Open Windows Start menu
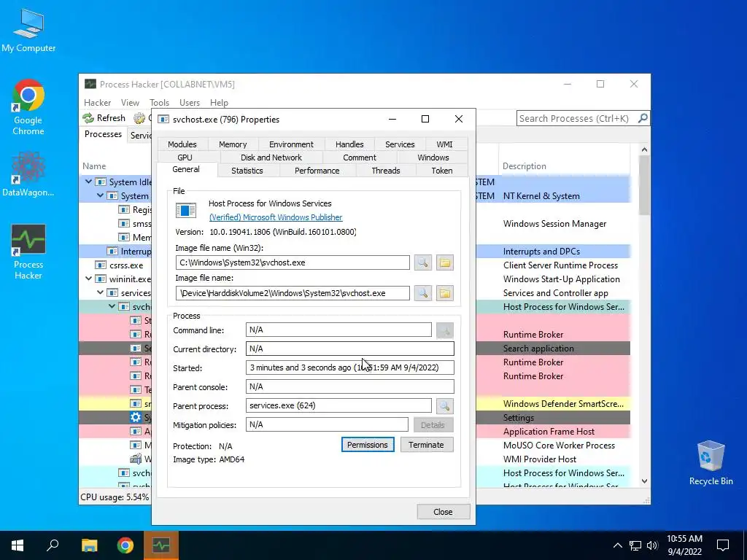The image size is (747, 560). click(18, 545)
